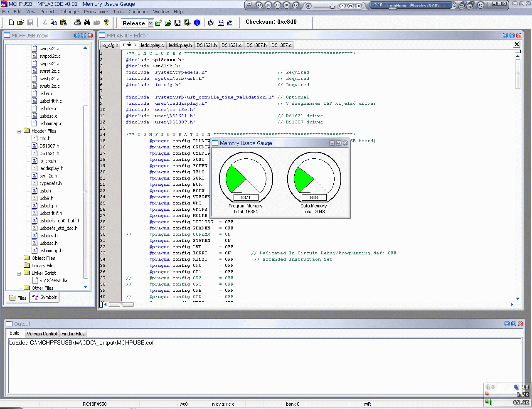This screenshot has width=532, height=409.
Task: Click the Open File toolbar icon
Action: click(20, 22)
